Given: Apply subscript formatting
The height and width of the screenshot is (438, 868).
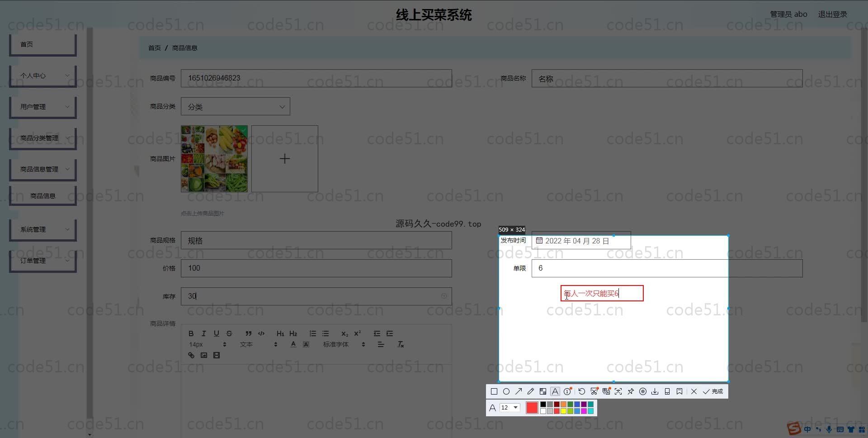Looking at the screenshot, I should pyautogui.click(x=344, y=333).
